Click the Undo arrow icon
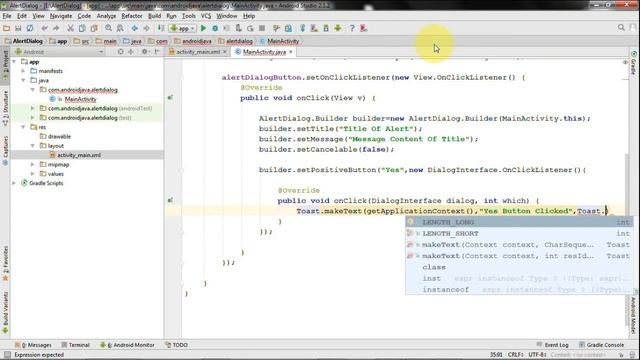This screenshot has width=640, height=360. 44,28
